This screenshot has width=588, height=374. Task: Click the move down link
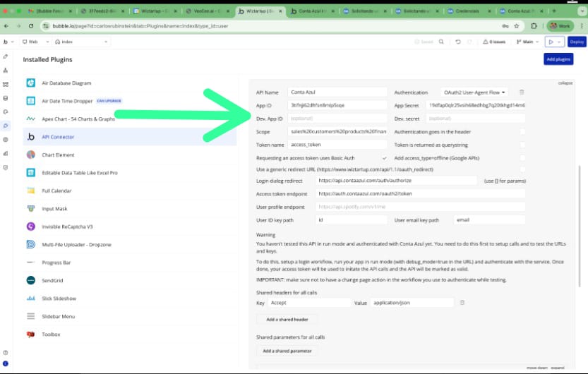[x=537, y=368]
